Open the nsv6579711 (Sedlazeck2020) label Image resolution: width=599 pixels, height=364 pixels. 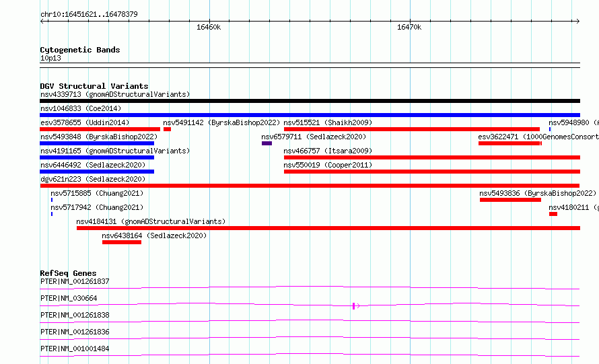313,137
